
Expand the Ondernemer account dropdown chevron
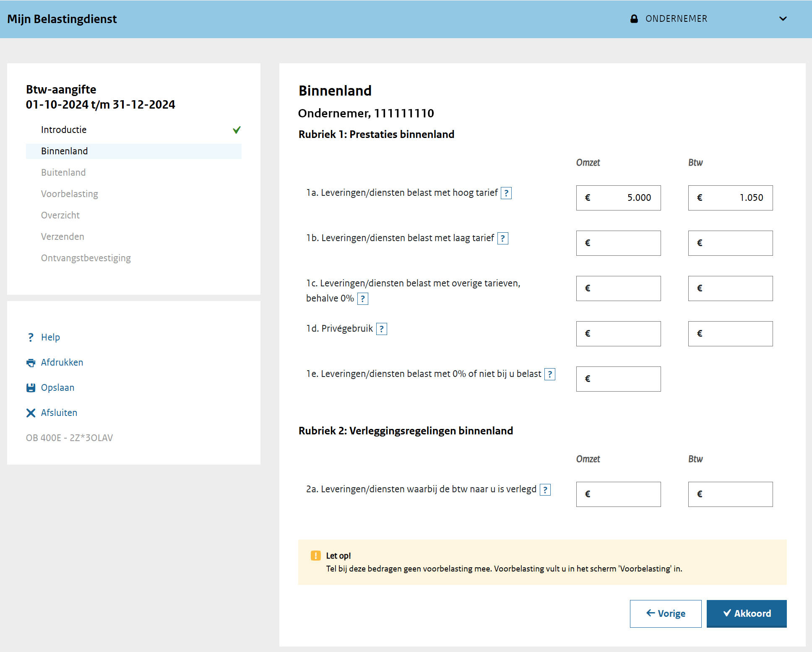[783, 19]
